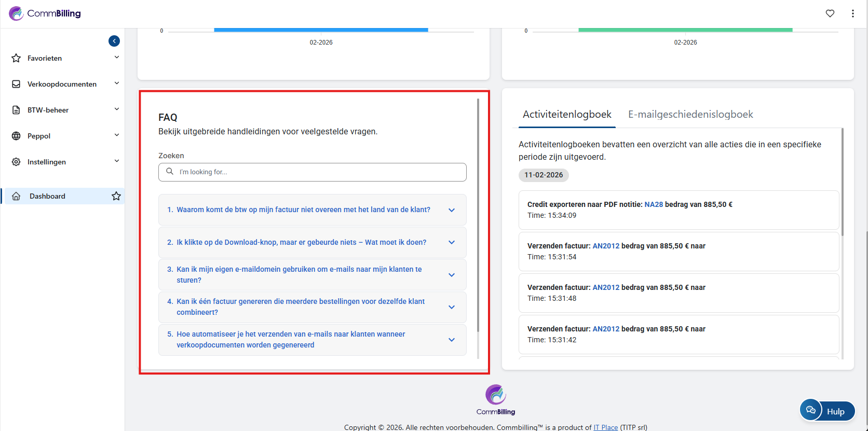Image resolution: width=868 pixels, height=431 pixels.
Task: Open credit note link NA28
Action: pyautogui.click(x=654, y=204)
